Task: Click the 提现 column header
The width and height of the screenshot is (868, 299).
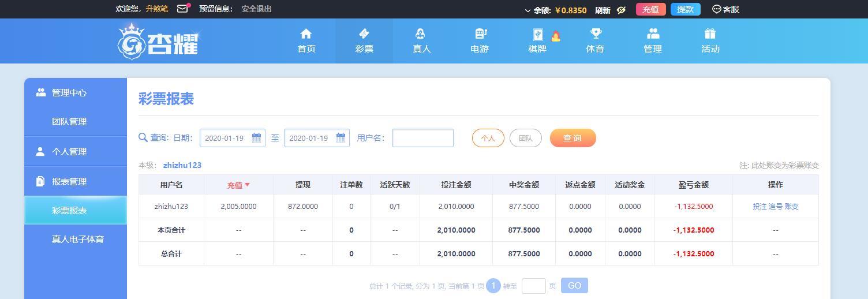Action: (303, 185)
